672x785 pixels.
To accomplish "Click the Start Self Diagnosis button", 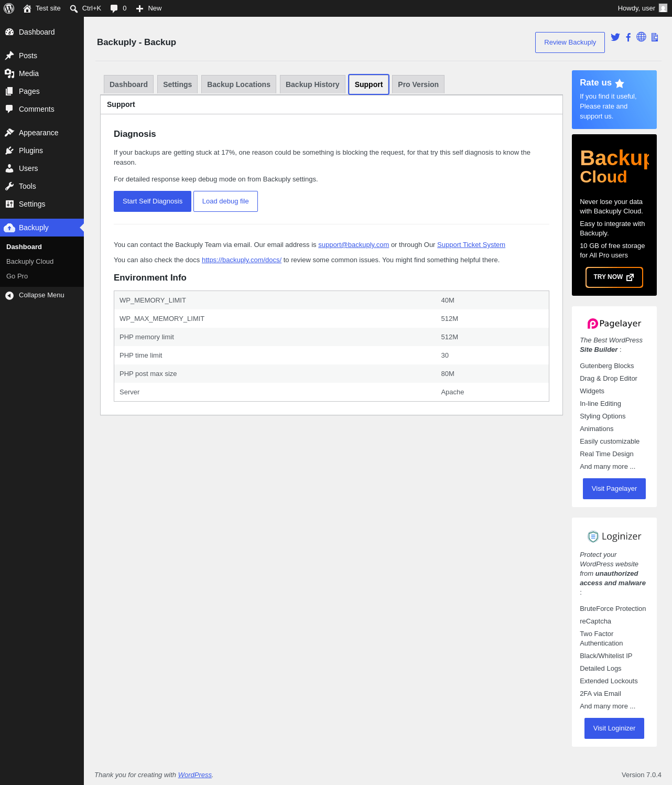I will (x=153, y=201).
